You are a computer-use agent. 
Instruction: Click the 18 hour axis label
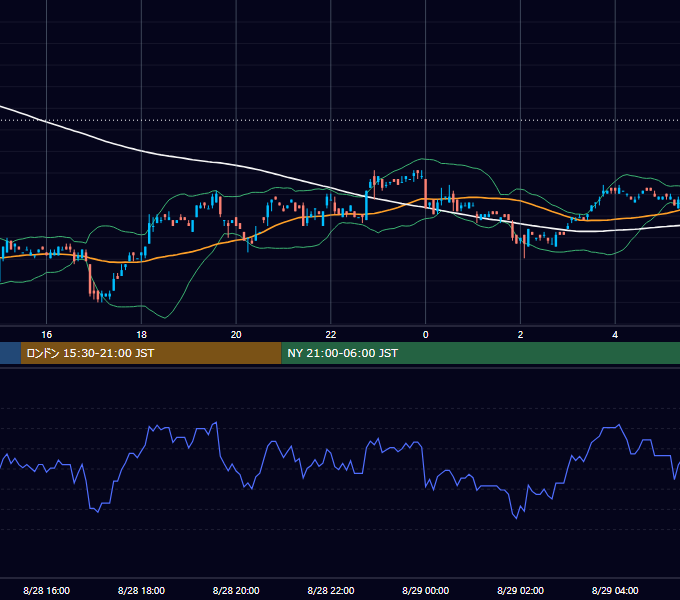[141, 335]
